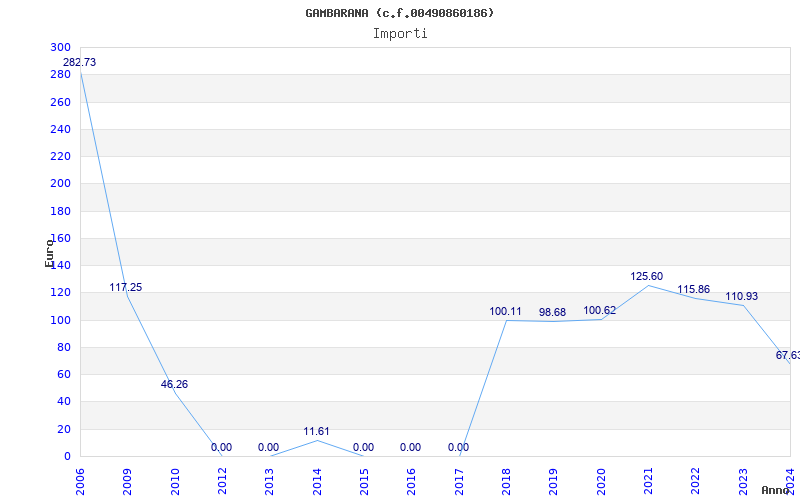Click the 0.00 label for year 2016

click(410, 447)
